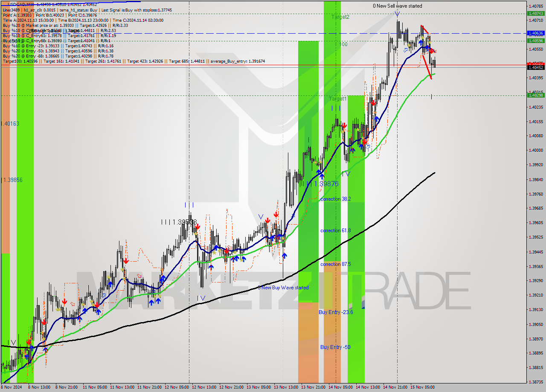Click the "0 New Sell wave started" label
The height and width of the screenshot is (392, 546).
pyautogui.click(x=398, y=6)
